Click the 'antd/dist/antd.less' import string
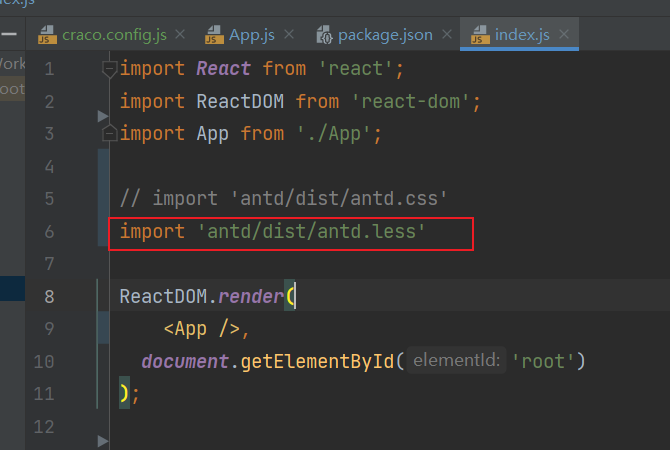The width and height of the screenshot is (670, 450). 311,232
